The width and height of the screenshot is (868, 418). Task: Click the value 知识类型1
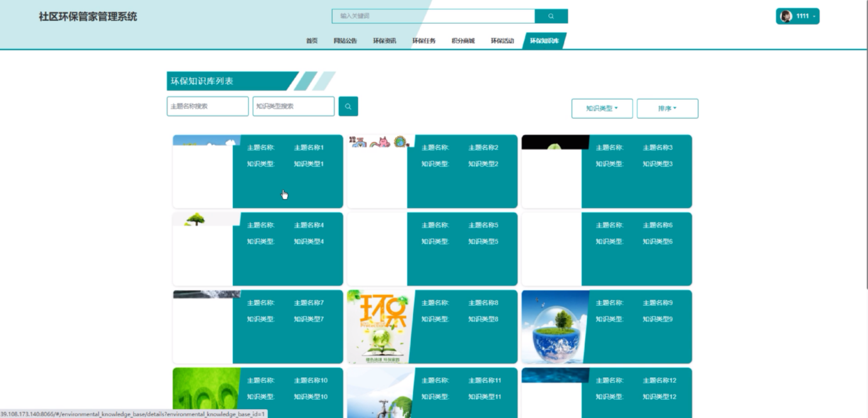coord(309,164)
